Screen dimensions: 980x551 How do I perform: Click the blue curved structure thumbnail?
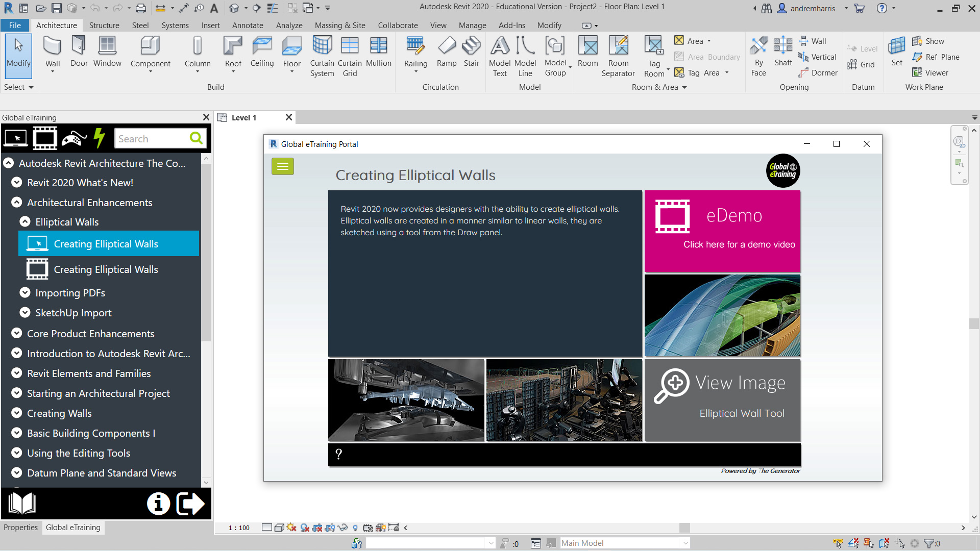coord(722,315)
